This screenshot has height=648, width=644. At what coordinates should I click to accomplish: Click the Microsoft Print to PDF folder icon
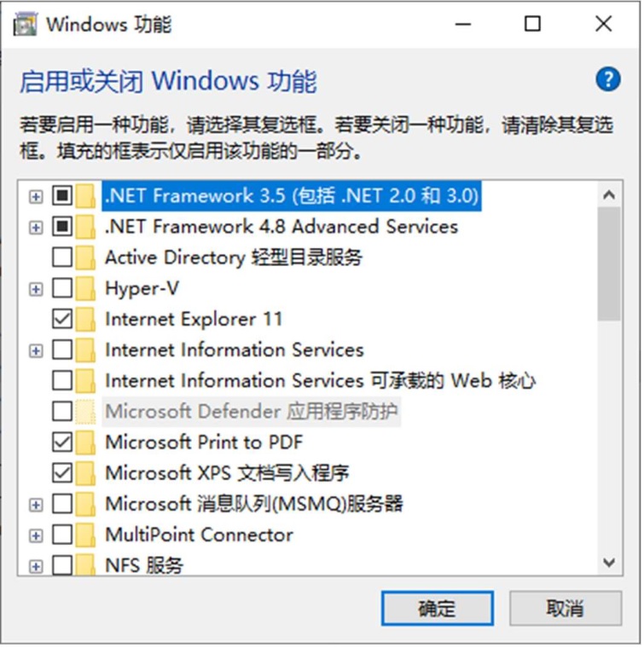(85, 442)
